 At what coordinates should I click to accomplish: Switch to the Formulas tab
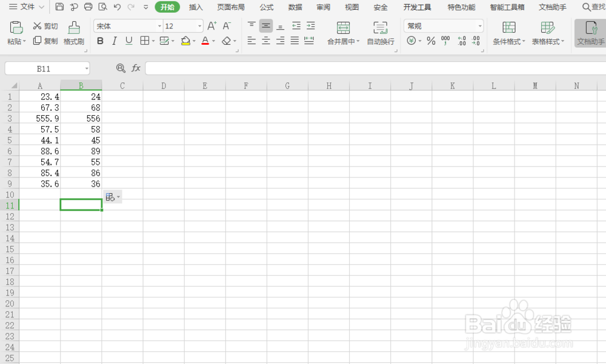tap(266, 7)
